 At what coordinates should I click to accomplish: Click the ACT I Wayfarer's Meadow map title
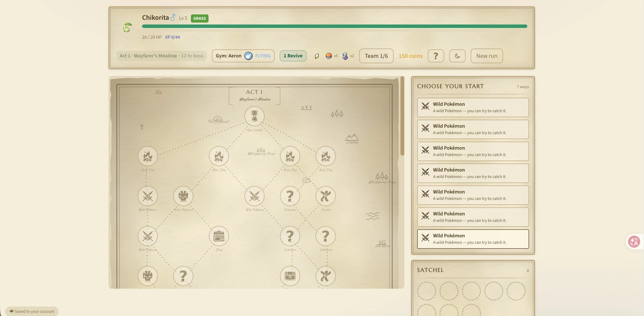(x=254, y=95)
